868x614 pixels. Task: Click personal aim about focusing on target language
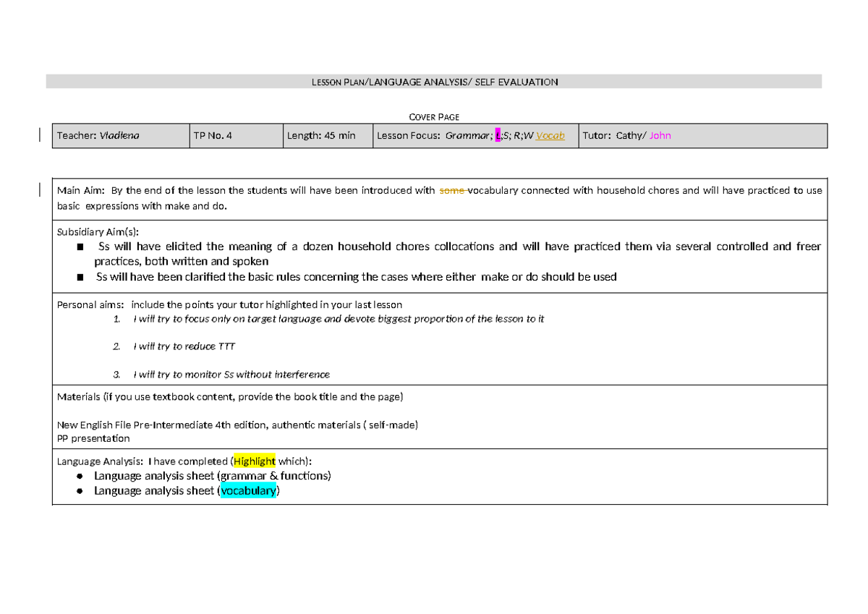tap(339, 318)
